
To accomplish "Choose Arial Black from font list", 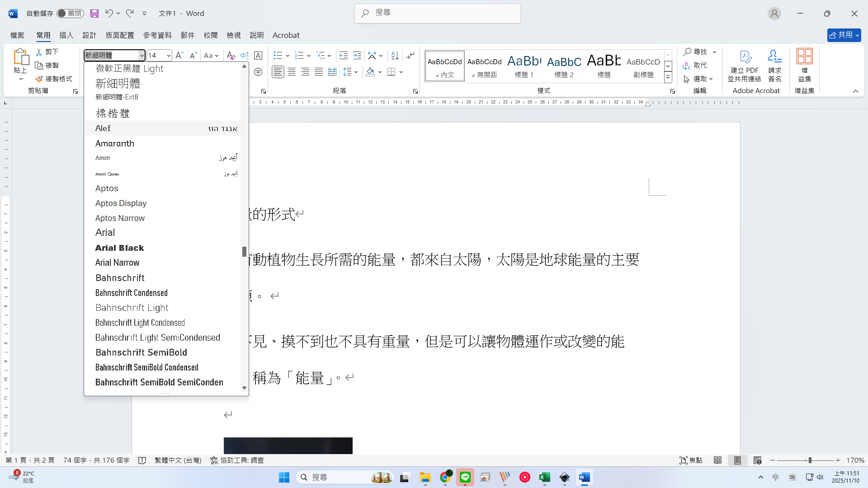I will point(120,248).
